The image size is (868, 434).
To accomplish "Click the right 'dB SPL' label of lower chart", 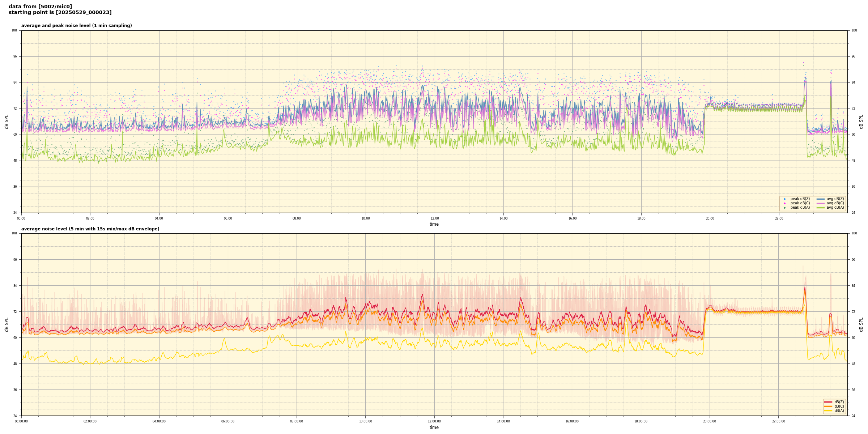I will point(861,324).
